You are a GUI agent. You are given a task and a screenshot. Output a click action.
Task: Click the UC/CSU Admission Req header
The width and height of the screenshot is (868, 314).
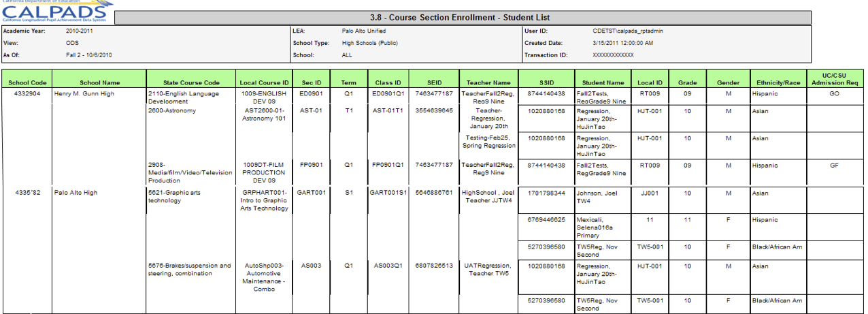[835, 78]
